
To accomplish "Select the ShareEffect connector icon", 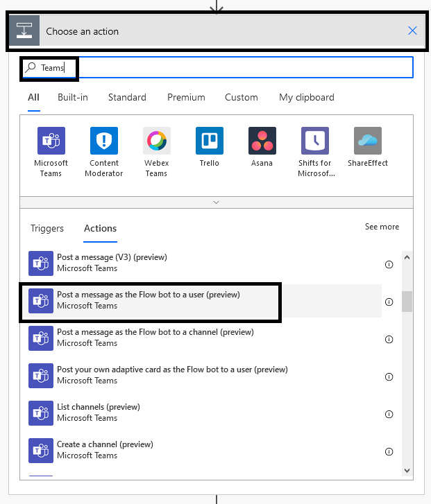I will pos(368,141).
